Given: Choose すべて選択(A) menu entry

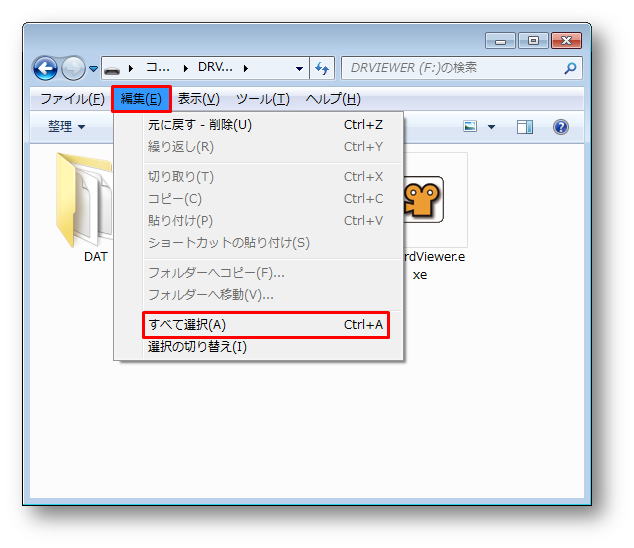Looking at the screenshot, I should [266, 325].
